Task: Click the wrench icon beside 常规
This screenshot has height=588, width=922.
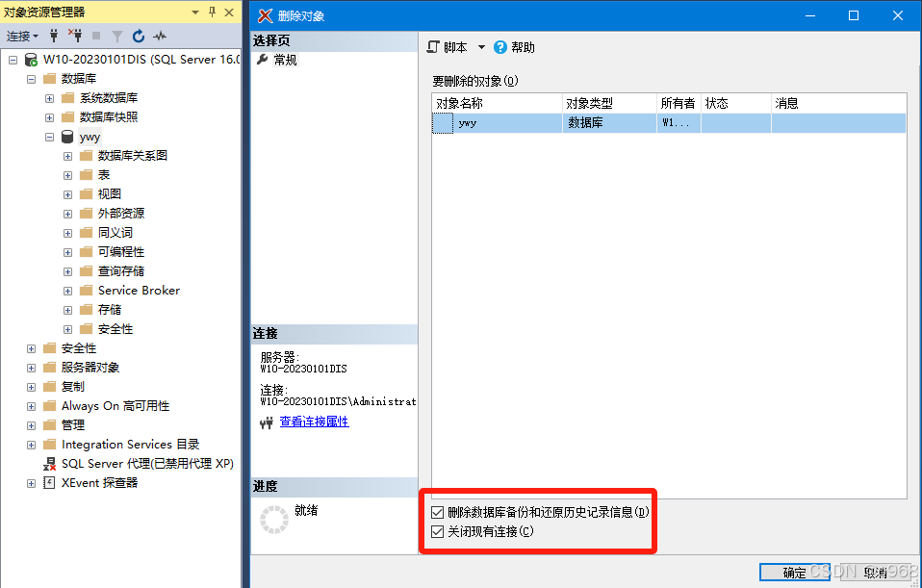Action: 262,60
